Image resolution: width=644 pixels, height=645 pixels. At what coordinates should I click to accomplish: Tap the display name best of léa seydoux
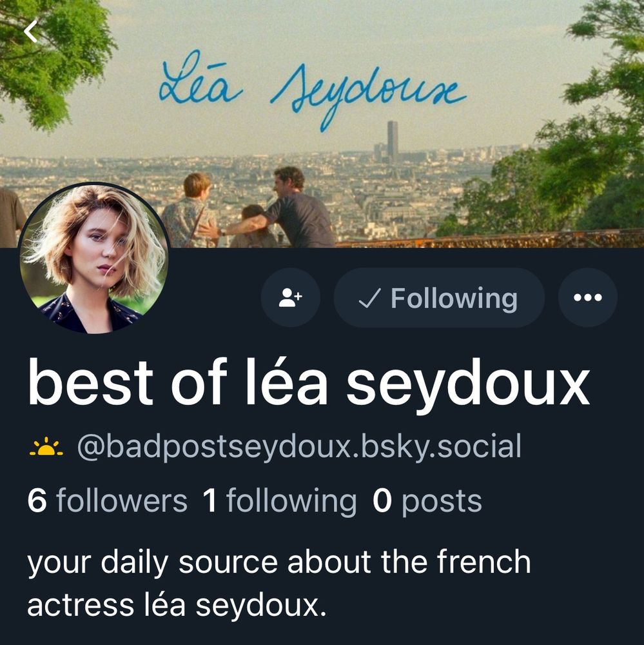click(x=309, y=382)
